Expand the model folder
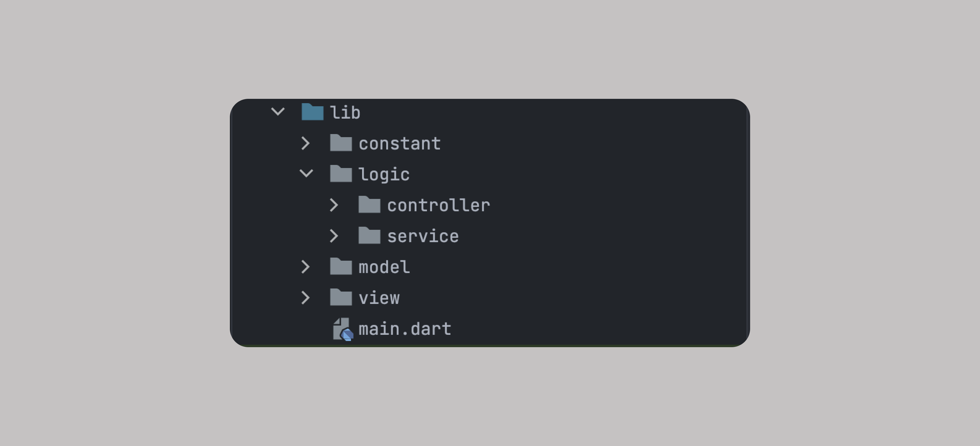This screenshot has height=446, width=980. tap(306, 267)
